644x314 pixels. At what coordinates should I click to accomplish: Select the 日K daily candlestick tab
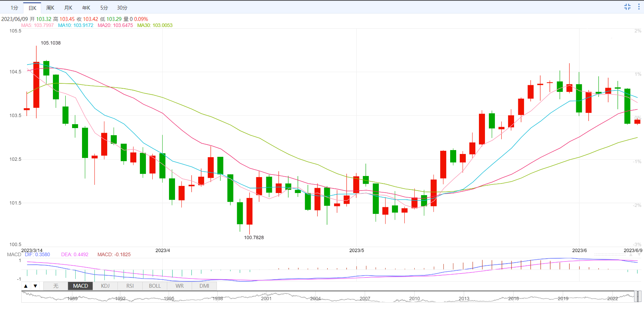tap(32, 8)
